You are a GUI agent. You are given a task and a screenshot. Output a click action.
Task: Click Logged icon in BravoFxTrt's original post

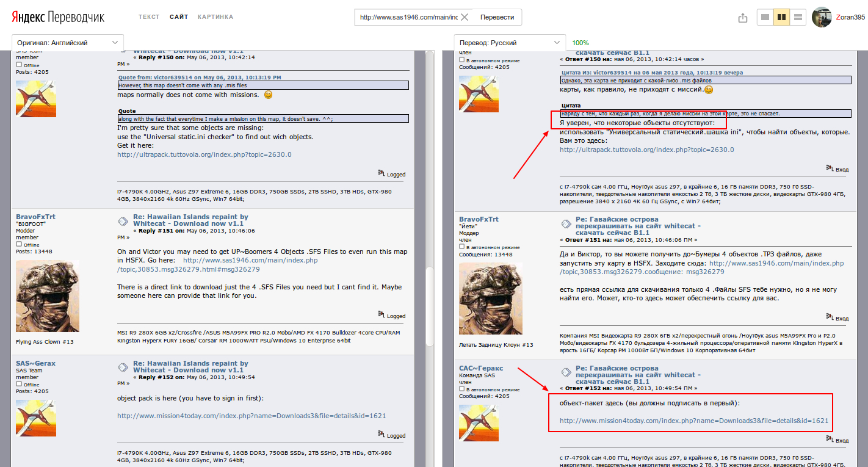tap(382, 315)
